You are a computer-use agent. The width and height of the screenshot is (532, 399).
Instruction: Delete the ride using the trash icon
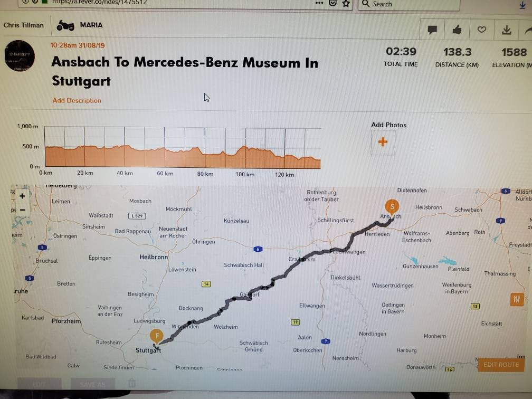132,384
